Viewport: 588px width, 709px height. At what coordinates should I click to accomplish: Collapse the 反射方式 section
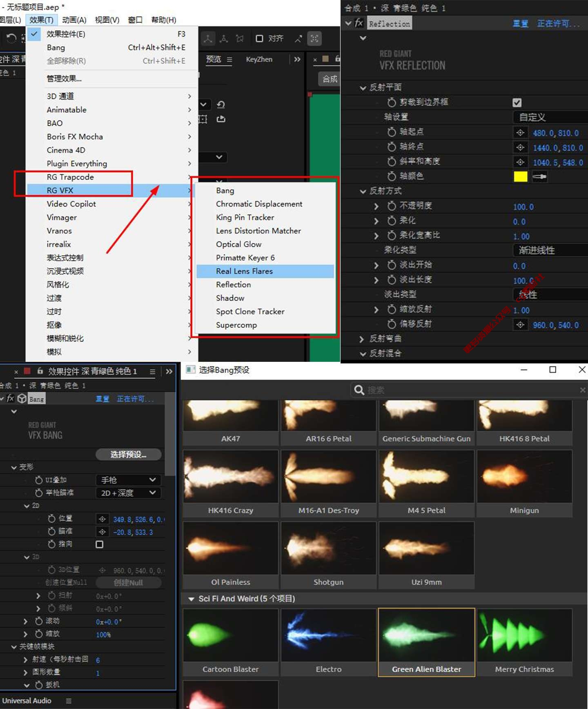[363, 191]
